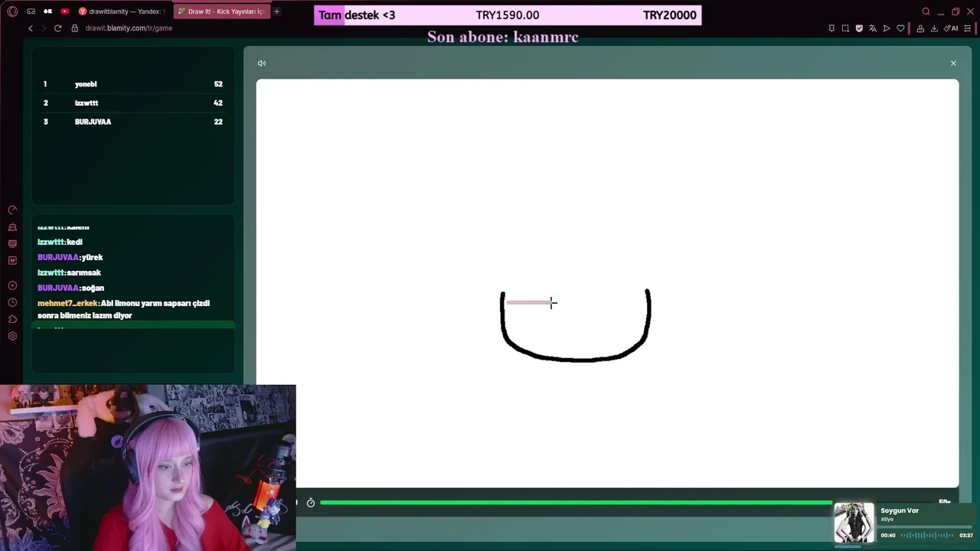Open GX Cleaner broom in sidebar
The width and height of the screenshot is (980, 551).
point(12,227)
